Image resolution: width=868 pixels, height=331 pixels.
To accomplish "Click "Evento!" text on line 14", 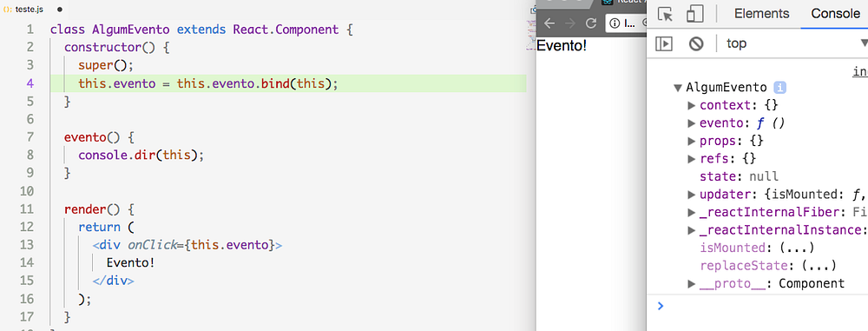I will (x=131, y=263).
